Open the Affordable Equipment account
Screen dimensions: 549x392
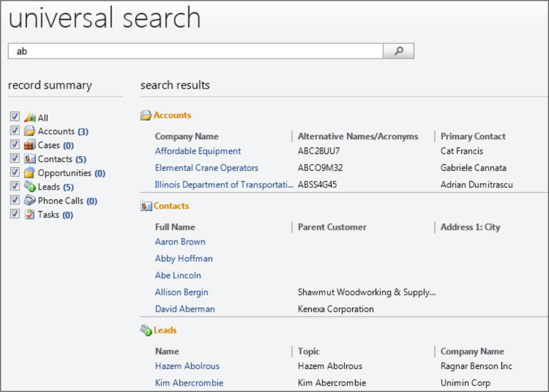(x=198, y=151)
